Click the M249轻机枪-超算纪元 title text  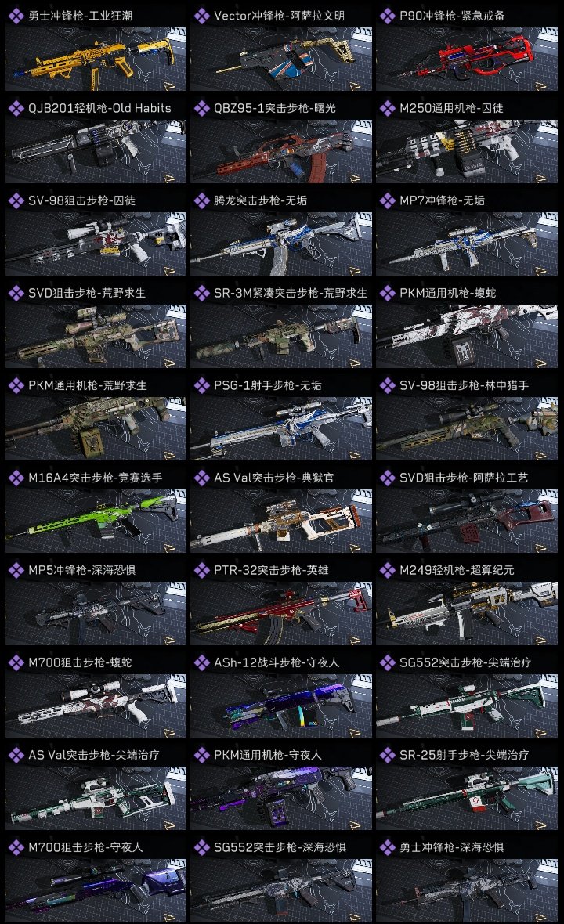point(457,570)
